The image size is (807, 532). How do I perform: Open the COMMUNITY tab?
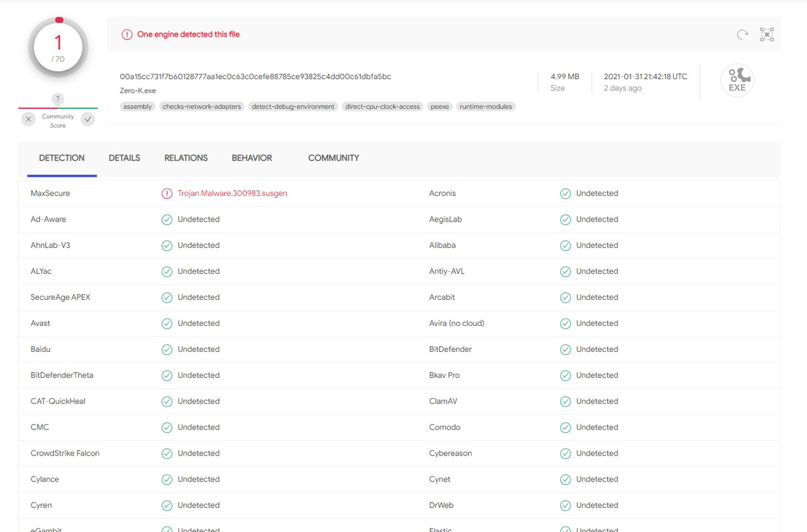(333, 158)
